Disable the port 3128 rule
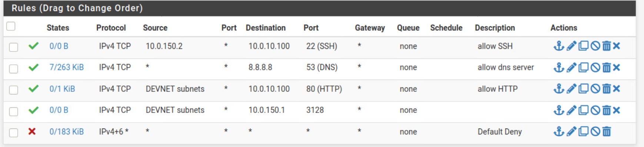This screenshot has height=147, width=644. coord(595,110)
